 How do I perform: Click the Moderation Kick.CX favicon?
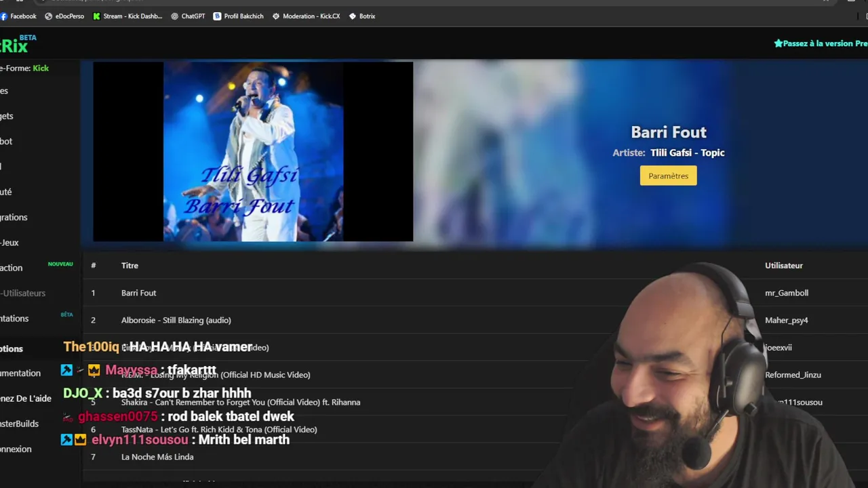[276, 16]
